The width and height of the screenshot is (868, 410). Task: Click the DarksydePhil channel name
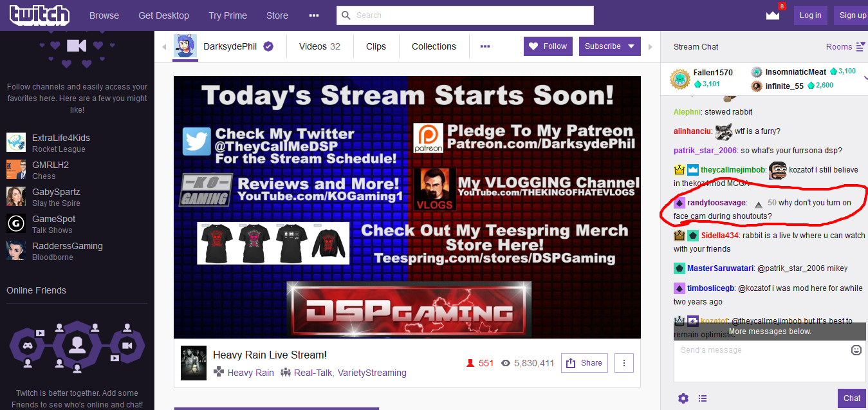[230, 46]
